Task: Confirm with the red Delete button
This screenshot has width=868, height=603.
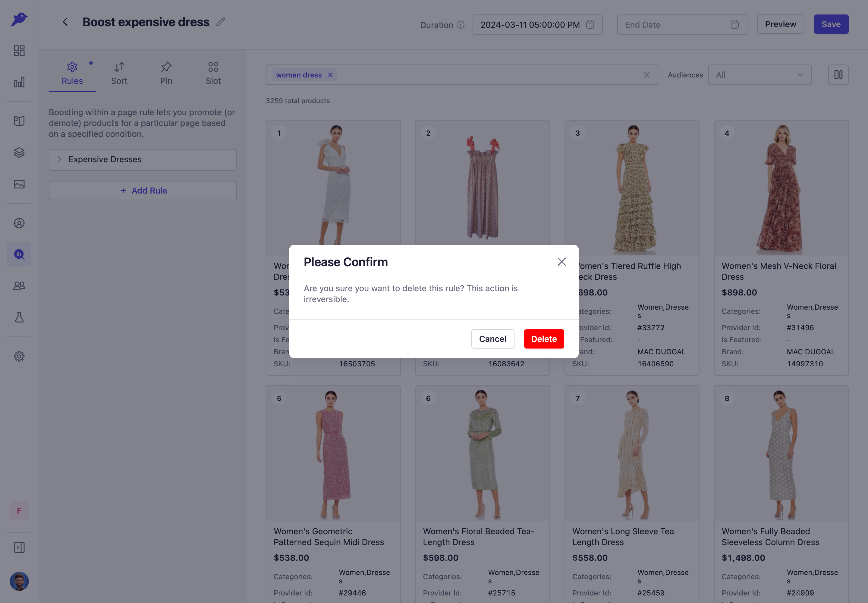Action: [x=544, y=339]
